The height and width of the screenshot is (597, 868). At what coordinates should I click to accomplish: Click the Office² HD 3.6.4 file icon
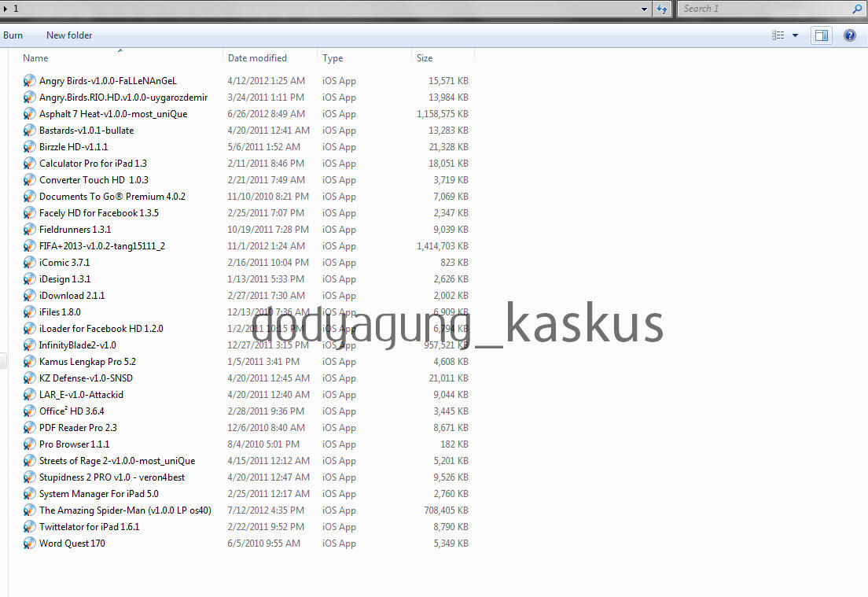click(x=29, y=411)
